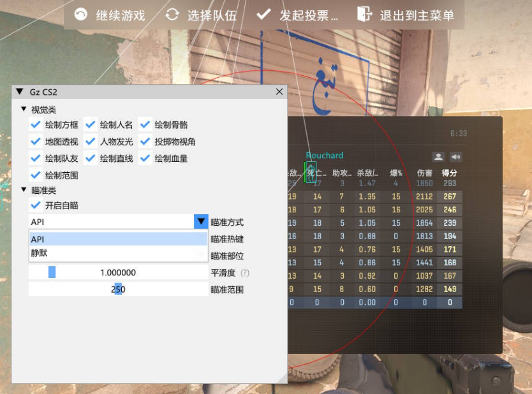Click the (?) help marker beside 平滑度
Image resolution: width=532 pixels, height=394 pixels.
coord(244,273)
